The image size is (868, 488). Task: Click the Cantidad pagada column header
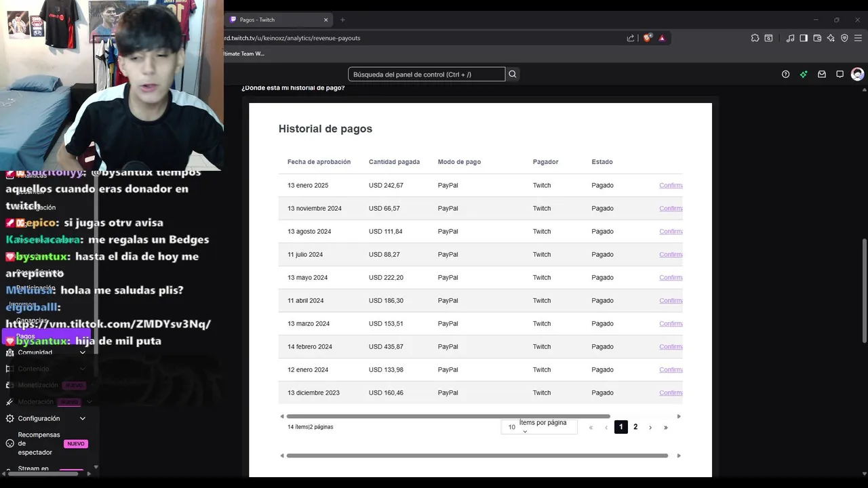pos(394,162)
